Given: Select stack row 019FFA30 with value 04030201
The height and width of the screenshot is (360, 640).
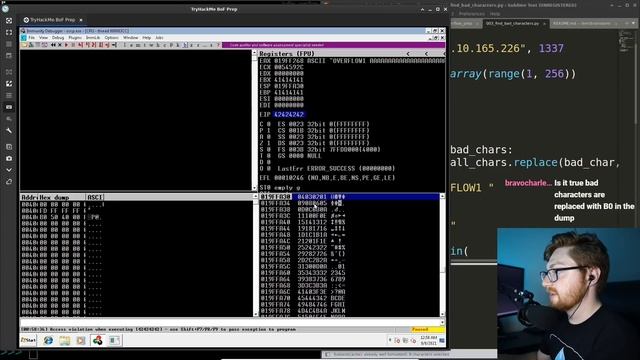Looking at the screenshot, I should pyautogui.click(x=349, y=197).
